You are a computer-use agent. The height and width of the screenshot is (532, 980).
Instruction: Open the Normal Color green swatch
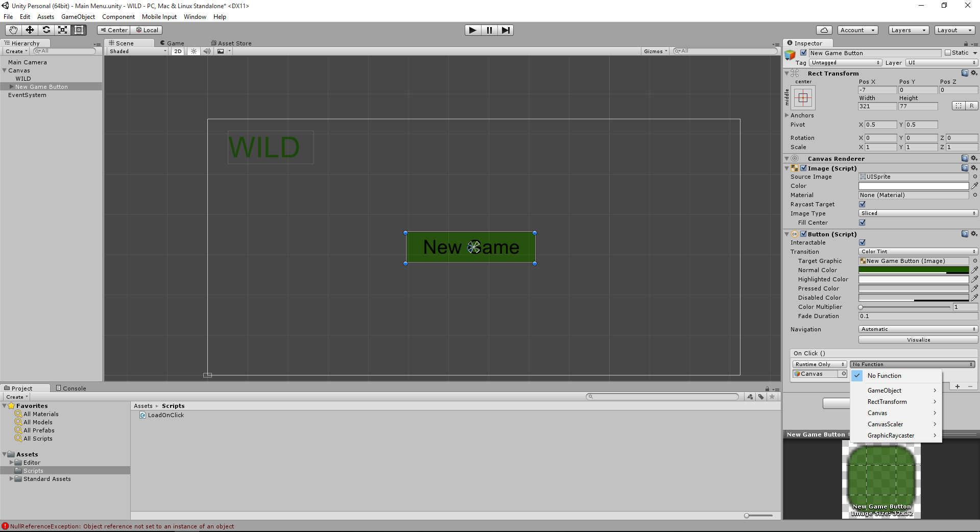point(913,270)
